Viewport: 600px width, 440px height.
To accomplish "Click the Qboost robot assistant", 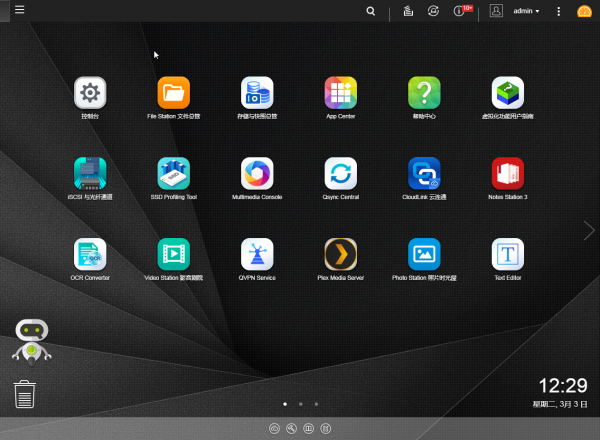I will (x=31, y=340).
